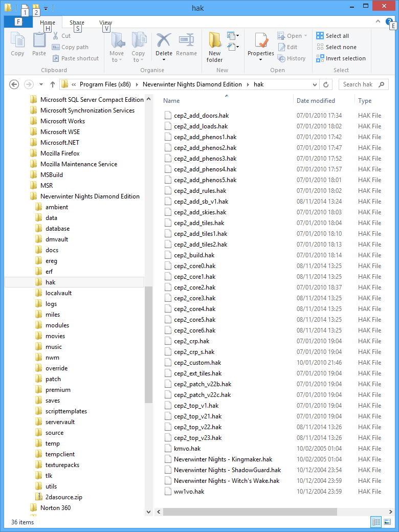Open recent locations dropdown arrow

tap(41, 84)
